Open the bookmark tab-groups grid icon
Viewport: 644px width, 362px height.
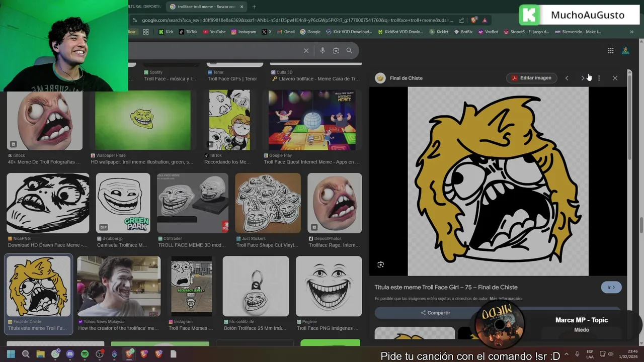tap(145, 32)
